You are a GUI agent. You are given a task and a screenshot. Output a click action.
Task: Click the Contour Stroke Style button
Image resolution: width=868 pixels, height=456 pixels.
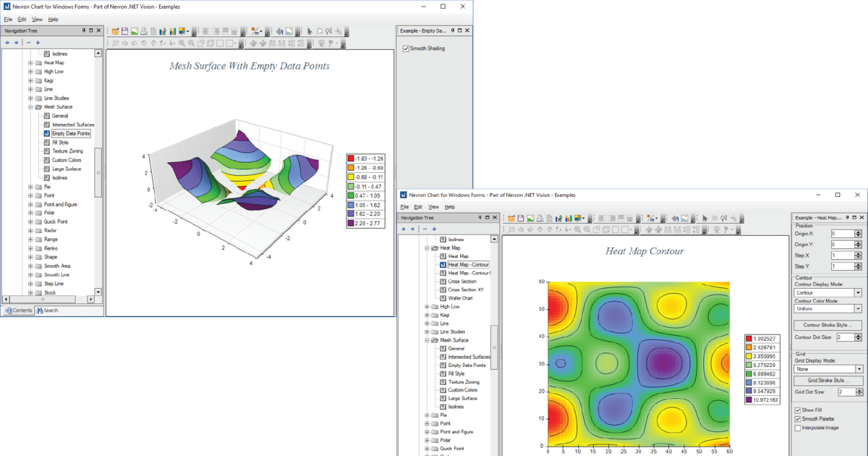(827, 325)
